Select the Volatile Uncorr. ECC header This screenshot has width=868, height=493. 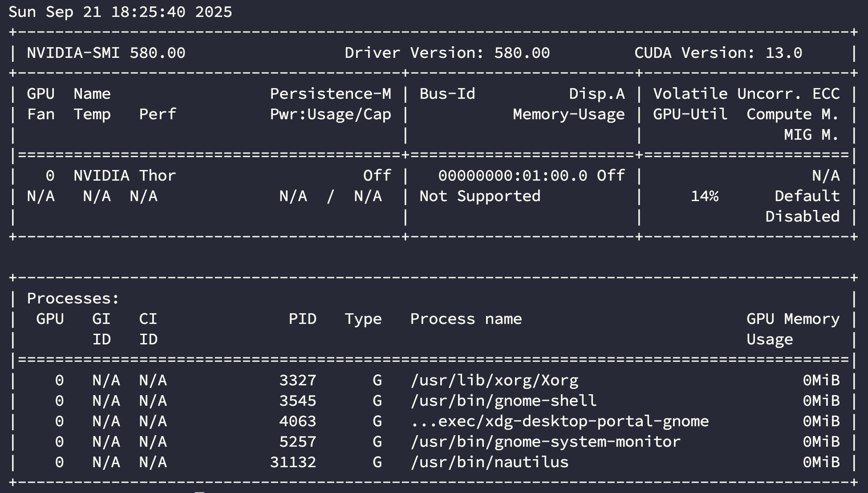pyautogui.click(x=746, y=94)
